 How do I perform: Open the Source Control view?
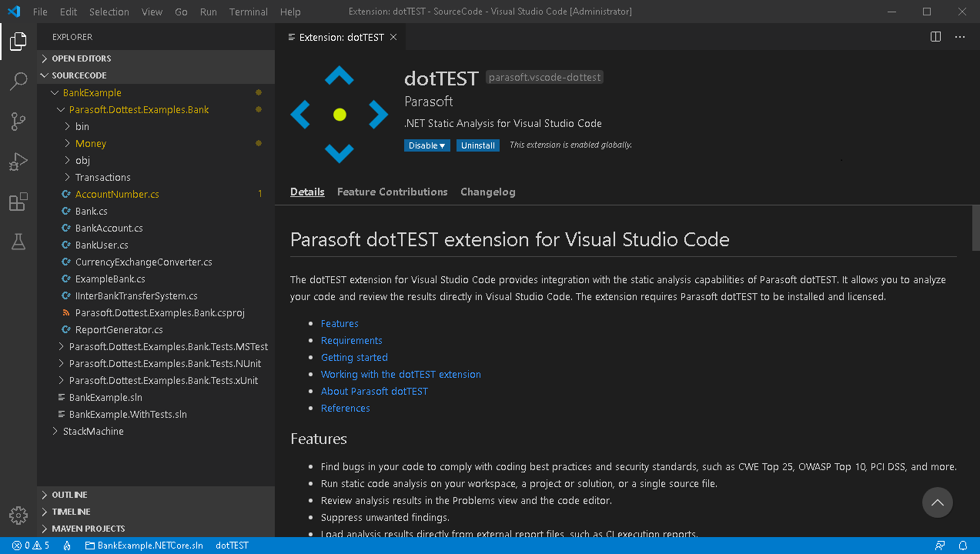18,121
